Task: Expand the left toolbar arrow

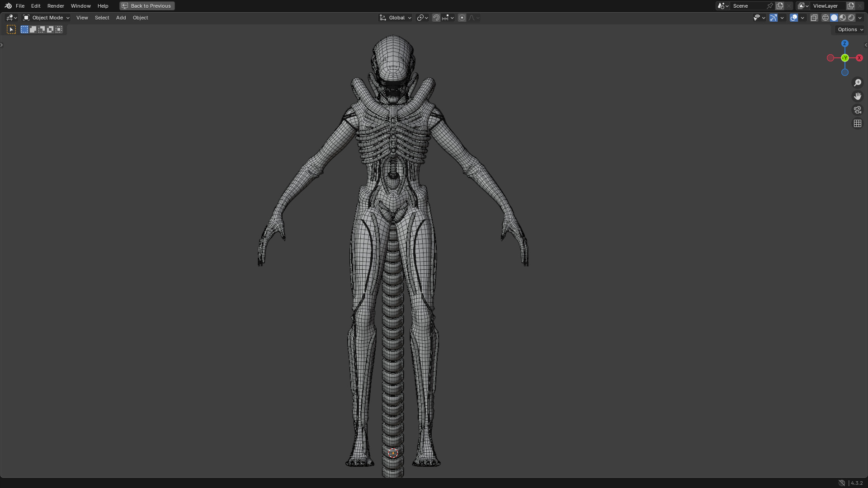Action: pyautogui.click(x=2, y=45)
